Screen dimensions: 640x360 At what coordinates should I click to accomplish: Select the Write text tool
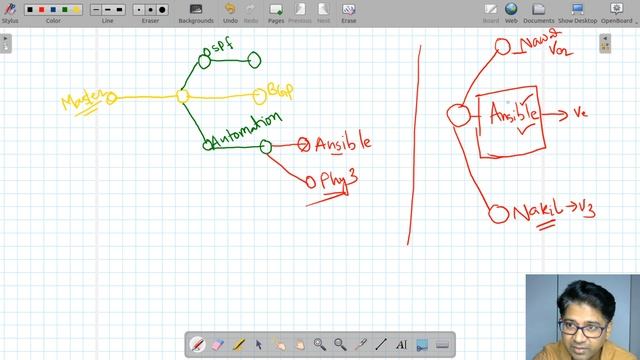click(x=401, y=344)
